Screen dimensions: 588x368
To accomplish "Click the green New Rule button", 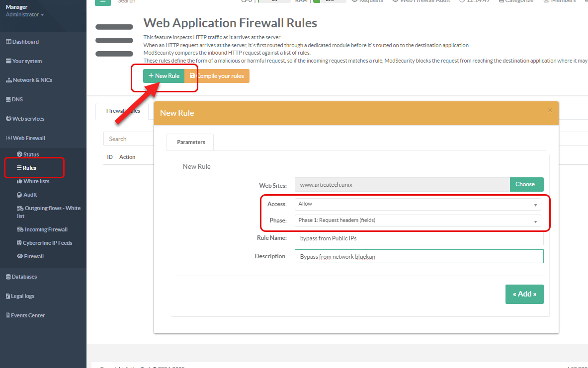I will pyautogui.click(x=164, y=76).
